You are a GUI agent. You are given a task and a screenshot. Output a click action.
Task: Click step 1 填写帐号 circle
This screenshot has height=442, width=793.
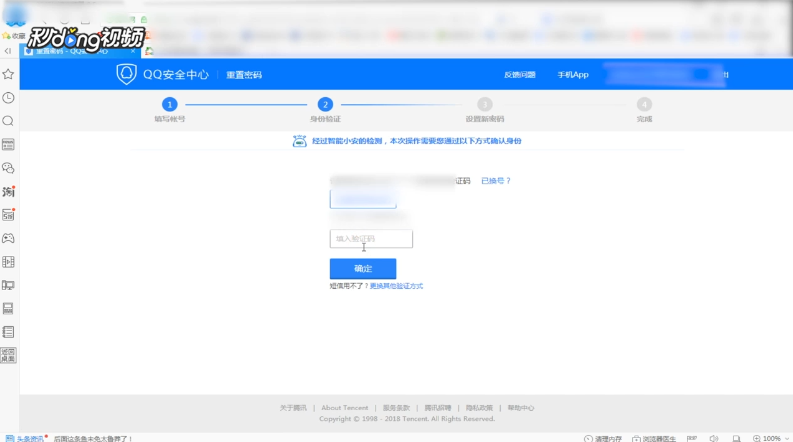coord(169,105)
